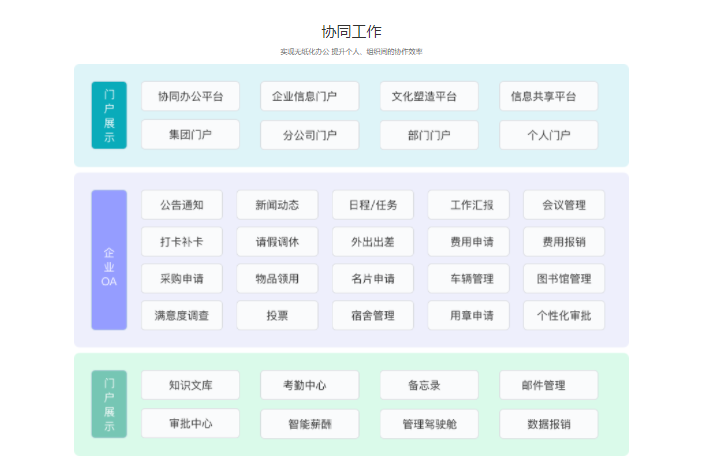Open 用章申请

(468, 315)
